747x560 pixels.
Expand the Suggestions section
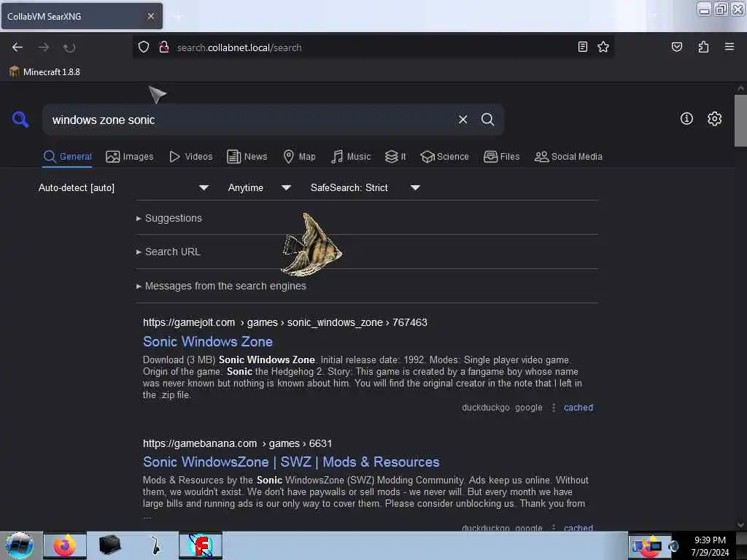point(169,218)
